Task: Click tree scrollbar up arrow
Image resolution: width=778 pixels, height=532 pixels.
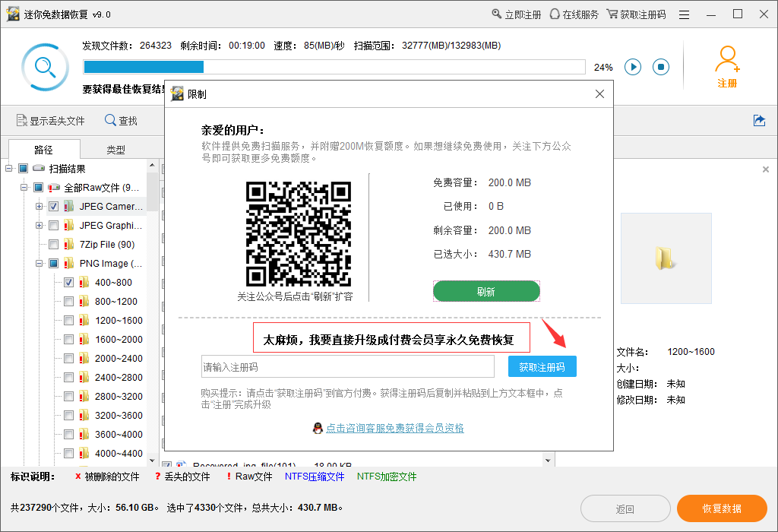Action: point(152,165)
